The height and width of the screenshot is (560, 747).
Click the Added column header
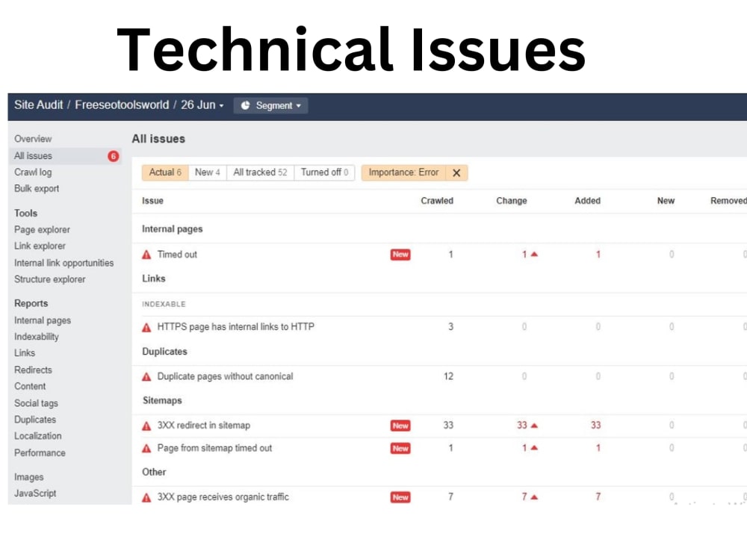pyautogui.click(x=587, y=201)
